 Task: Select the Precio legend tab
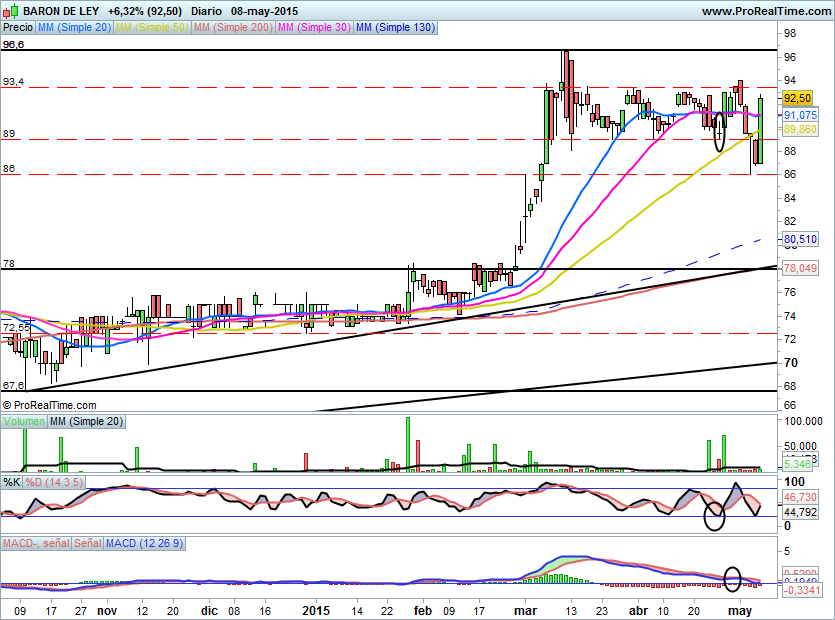tap(18, 27)
